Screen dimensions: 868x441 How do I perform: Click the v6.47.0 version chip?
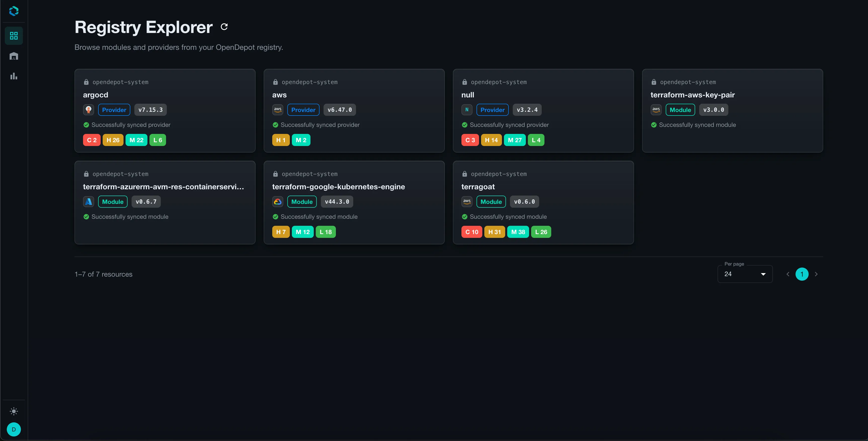pos(340,110)
